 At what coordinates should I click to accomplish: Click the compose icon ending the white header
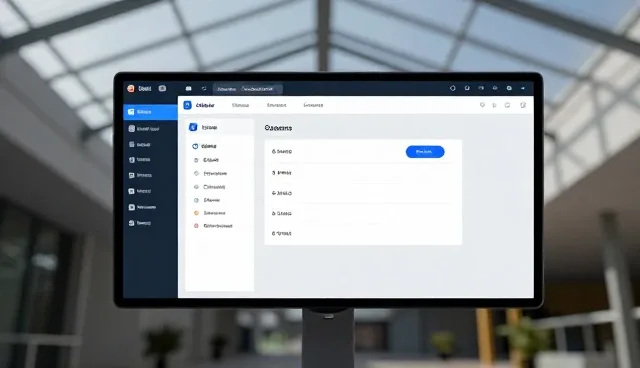(x=523, y=105)
